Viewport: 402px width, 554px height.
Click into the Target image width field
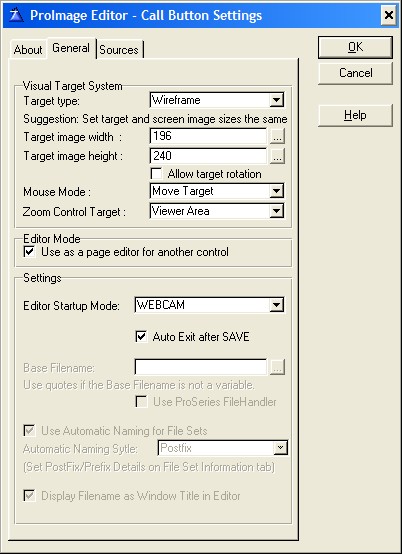coord(208,136)
